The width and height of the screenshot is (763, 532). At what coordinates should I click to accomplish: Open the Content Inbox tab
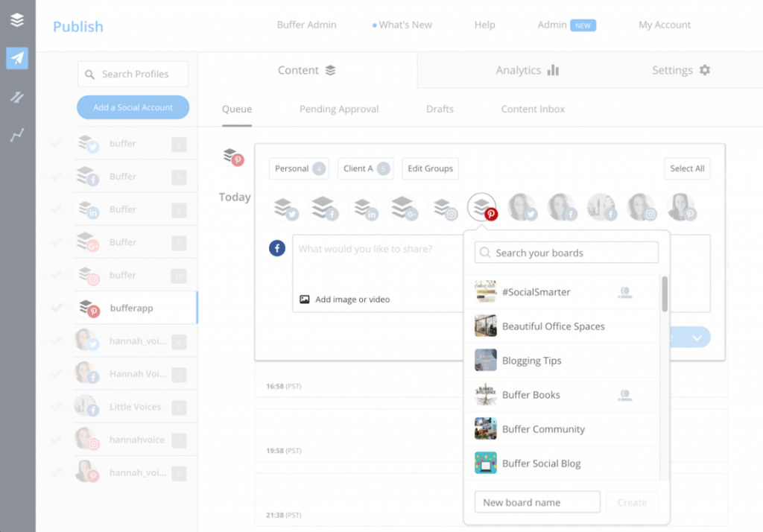click(533, 109)
